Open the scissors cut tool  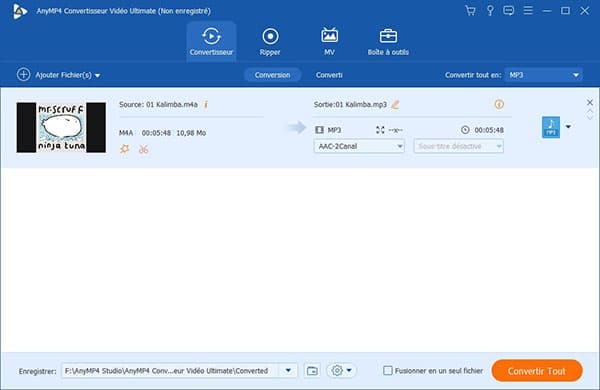point(143,149)
